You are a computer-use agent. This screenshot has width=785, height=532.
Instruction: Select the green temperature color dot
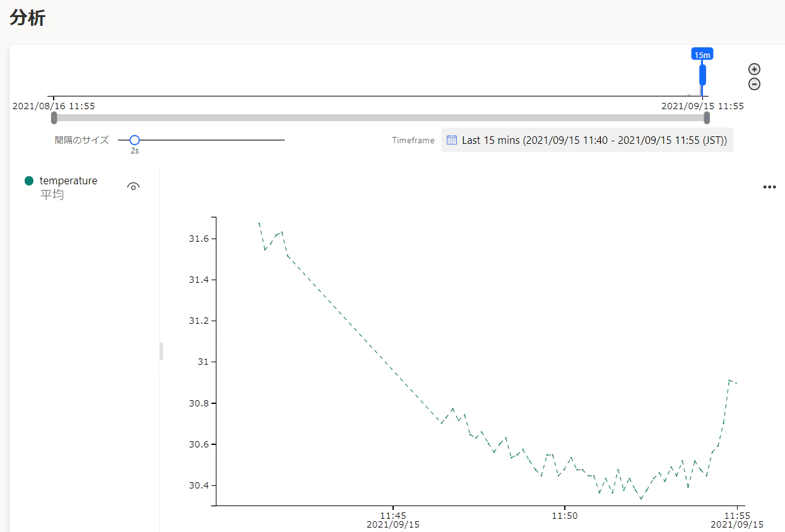[x=28, y=180]
